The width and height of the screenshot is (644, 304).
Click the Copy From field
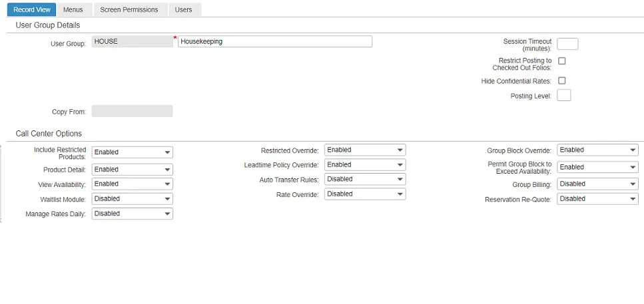click(133, 111)
